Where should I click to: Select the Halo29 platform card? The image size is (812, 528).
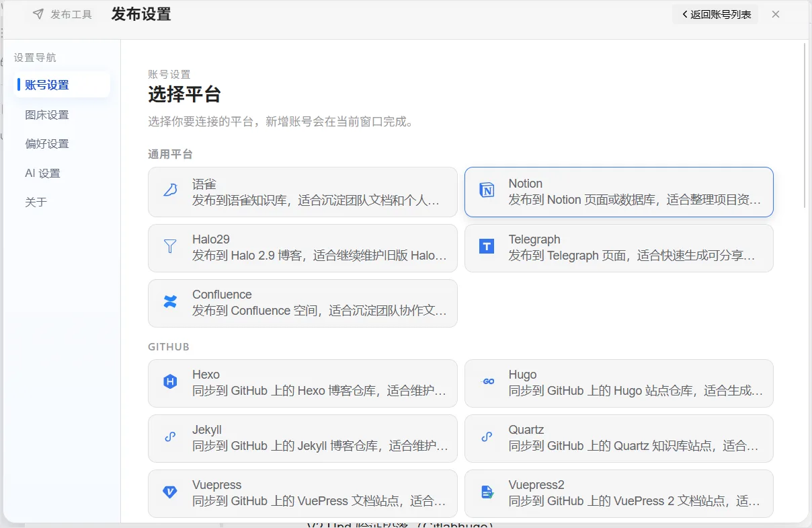click(x=302, y=248)
